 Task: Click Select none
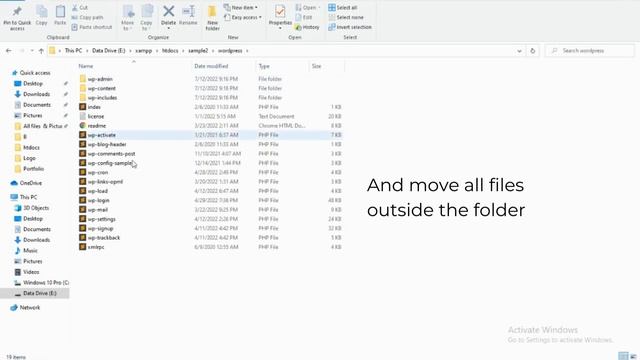click(346, 17)
